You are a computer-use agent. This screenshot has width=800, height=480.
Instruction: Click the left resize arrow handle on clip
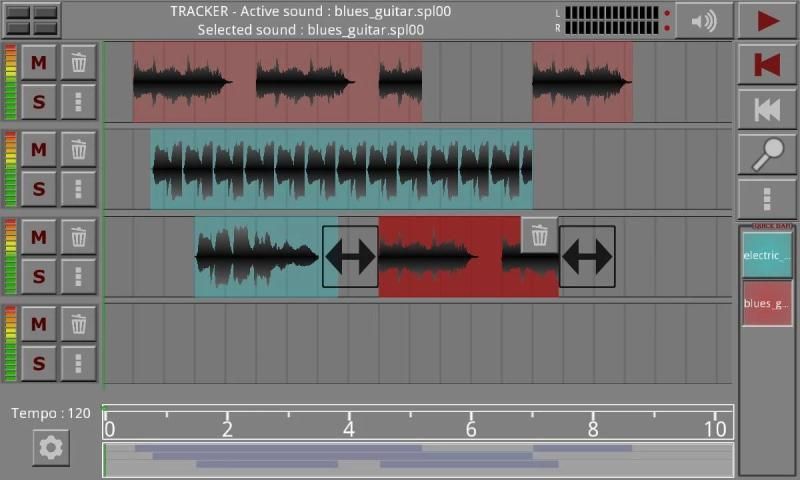[x=350, y=257]
